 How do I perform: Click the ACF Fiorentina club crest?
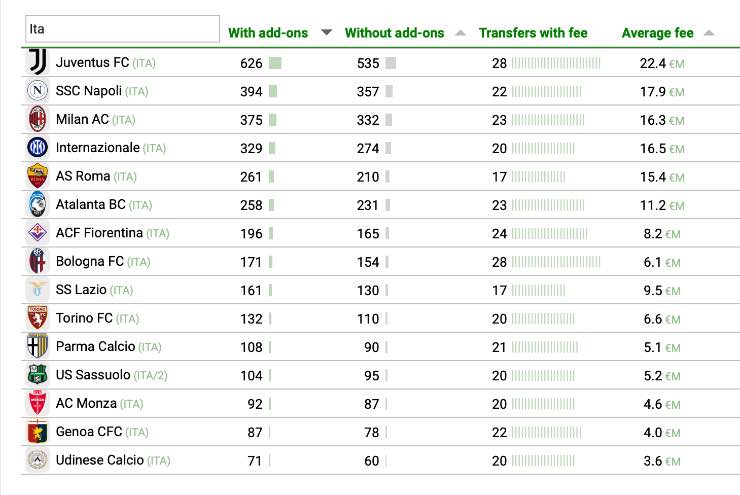coord(37,233)
